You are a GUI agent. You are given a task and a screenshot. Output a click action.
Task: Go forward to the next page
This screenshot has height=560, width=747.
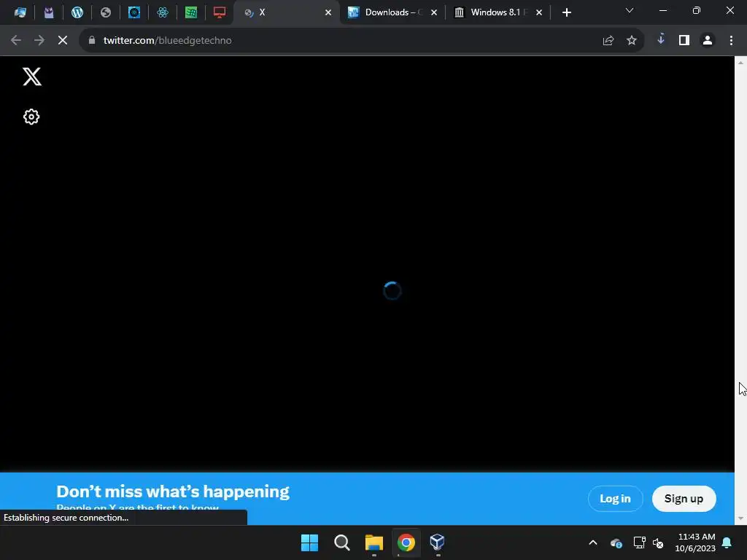(39, 41)
